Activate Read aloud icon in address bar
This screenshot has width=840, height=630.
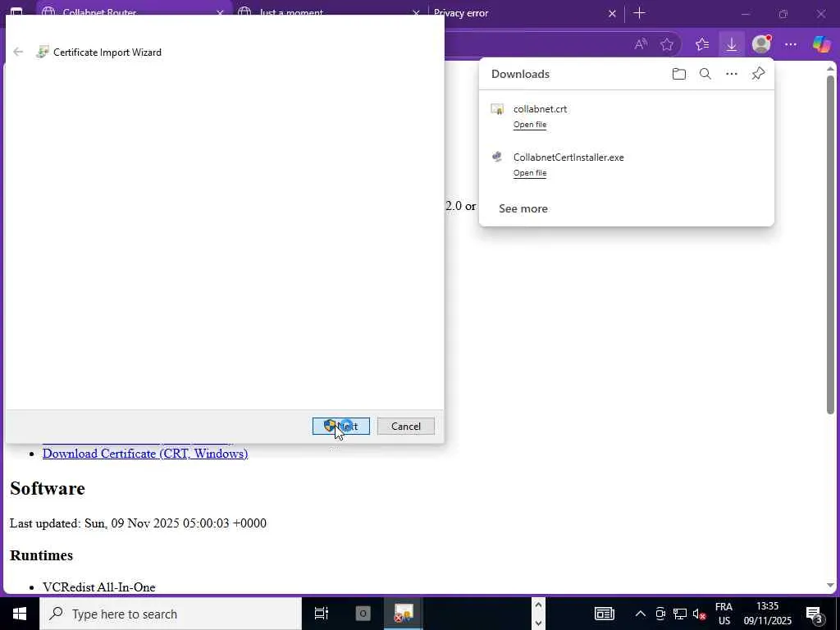pyautogui.click(x=641, y=44)
